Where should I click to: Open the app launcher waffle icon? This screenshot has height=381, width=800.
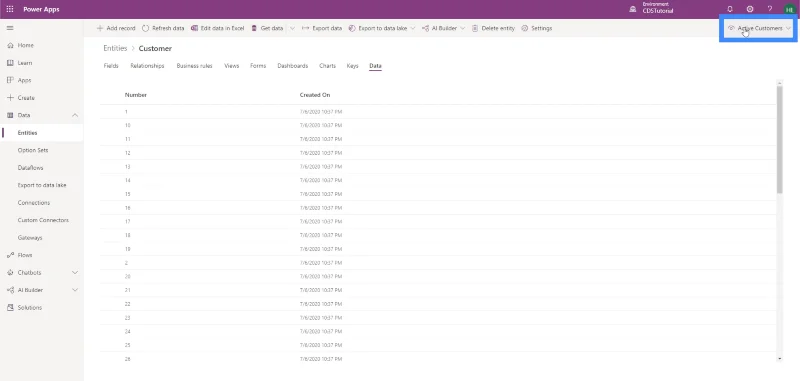(x=10, y=9)
